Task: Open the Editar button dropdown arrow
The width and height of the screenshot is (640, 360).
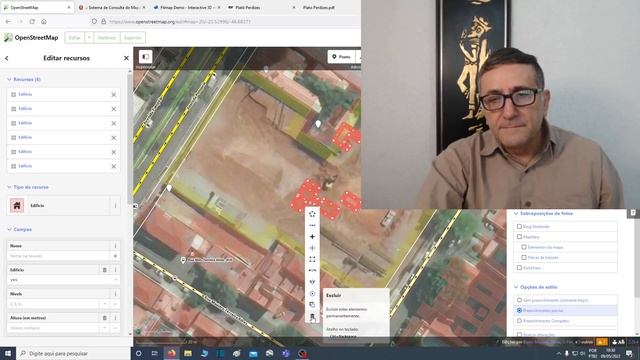Action: (89, 38)
